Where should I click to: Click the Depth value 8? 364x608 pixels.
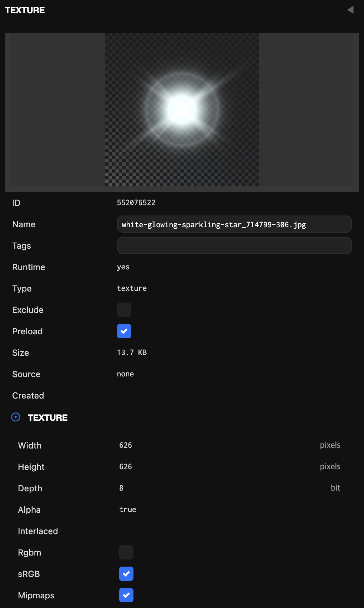pos(121,488)
